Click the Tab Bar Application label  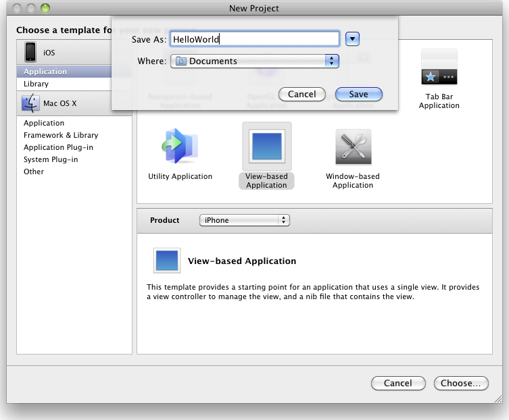coord(439,101)
